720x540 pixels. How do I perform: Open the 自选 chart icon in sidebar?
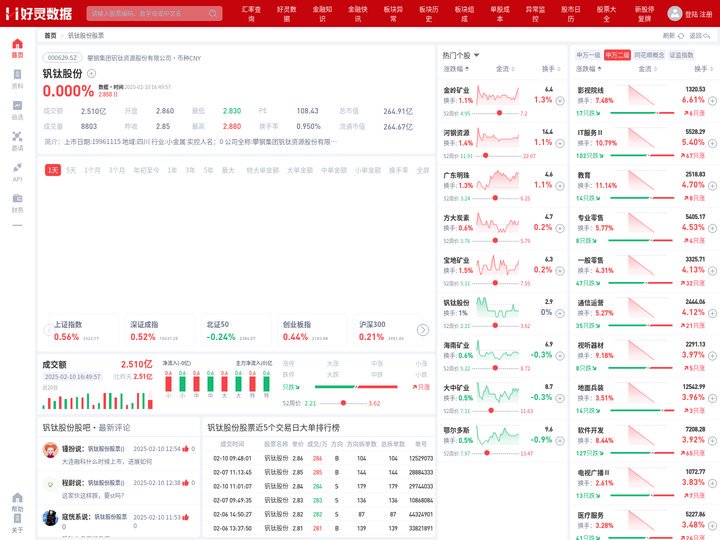[17, 110]
